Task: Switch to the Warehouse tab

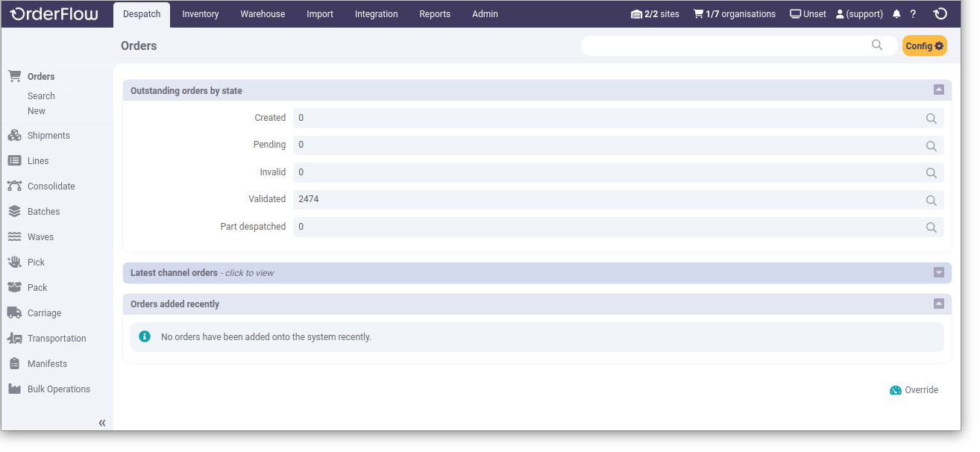Action: coord(262,13)
